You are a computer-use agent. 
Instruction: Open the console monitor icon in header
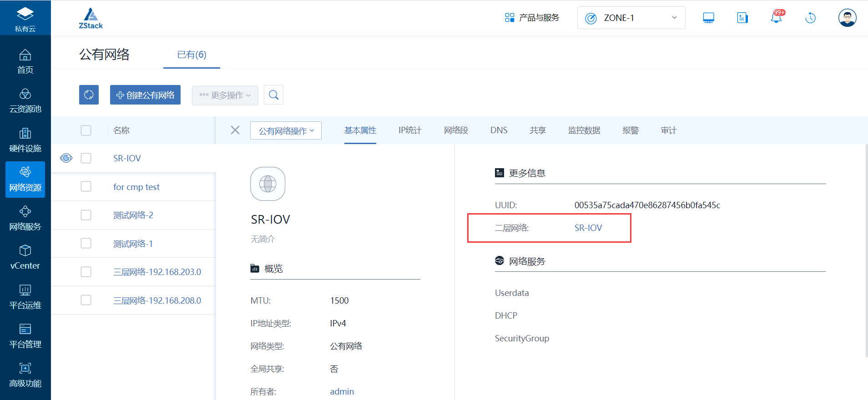pos(708,18)
